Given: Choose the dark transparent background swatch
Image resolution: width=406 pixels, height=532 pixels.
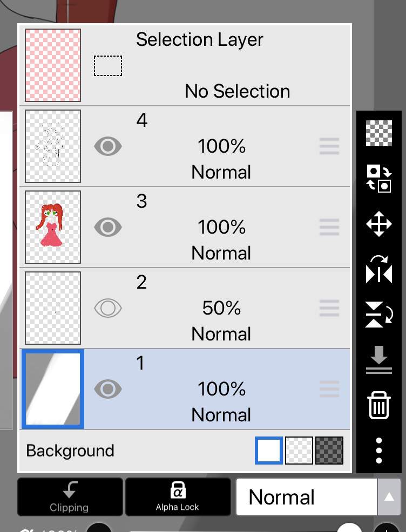Looking at the screenshot, I should pyautogui.click(x=329, y=451).
